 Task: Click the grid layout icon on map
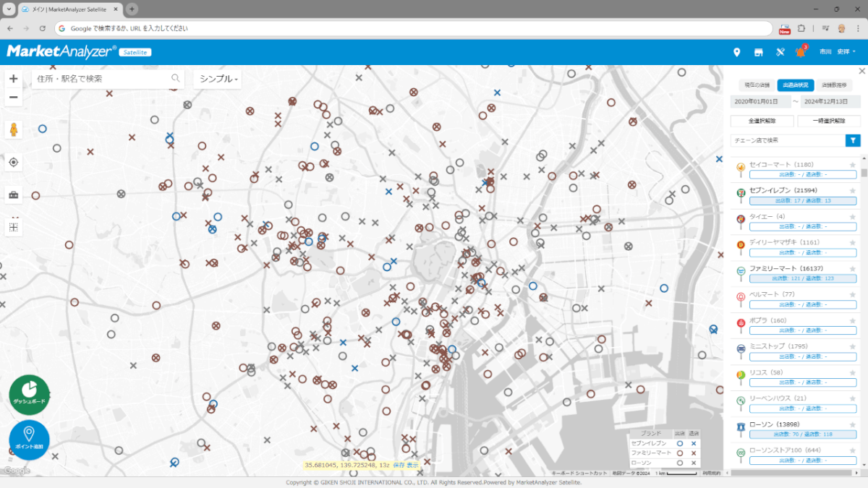point(13,228)
